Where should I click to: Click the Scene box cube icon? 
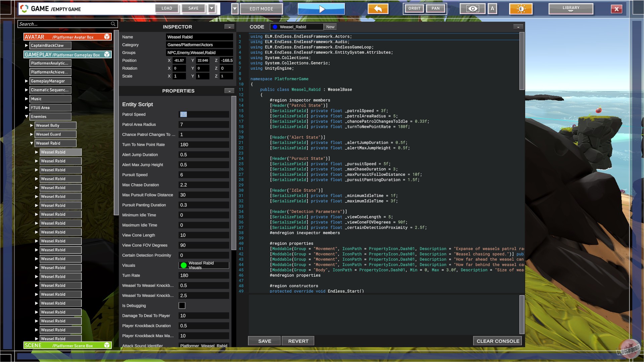point(107,345)
